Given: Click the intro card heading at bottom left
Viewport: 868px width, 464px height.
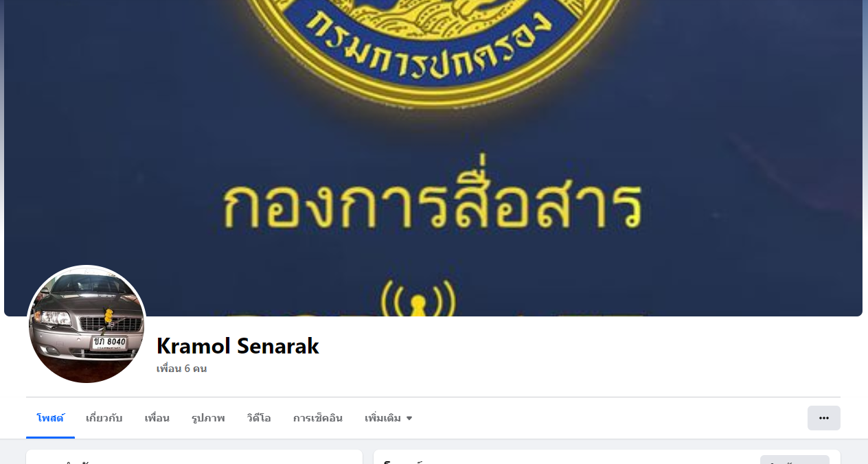Looking at the screenshot, I should click(70, 461).
